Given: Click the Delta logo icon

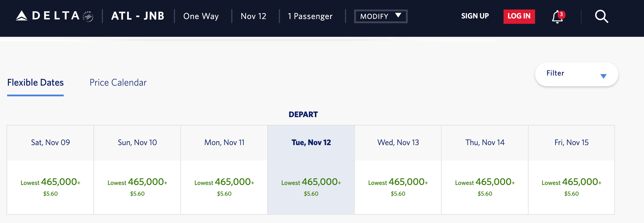Looking at the screenshot, I should pyautogui.click(x=22, y=16).
